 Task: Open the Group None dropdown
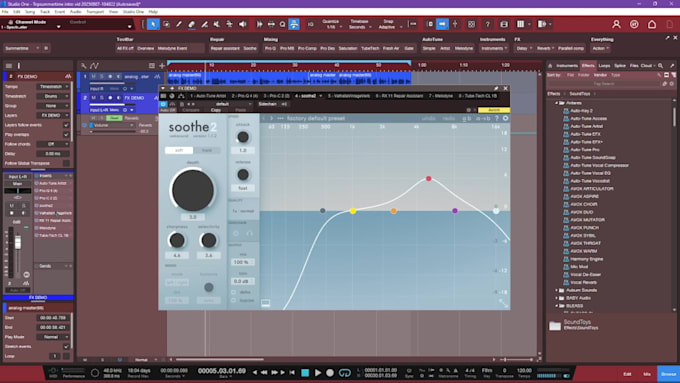pyautogui.click(x=53, y=105)
